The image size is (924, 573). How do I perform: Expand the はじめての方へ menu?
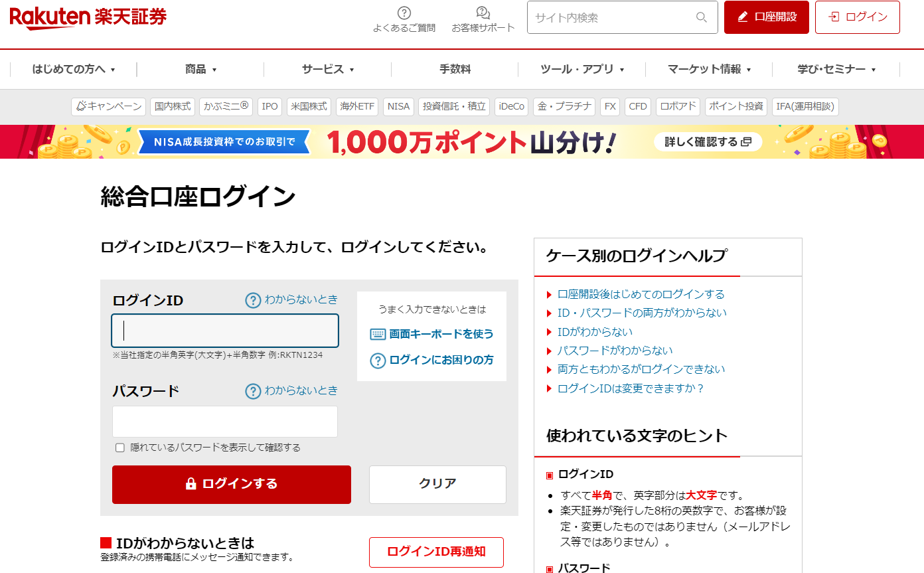click(x=74, y=69)
